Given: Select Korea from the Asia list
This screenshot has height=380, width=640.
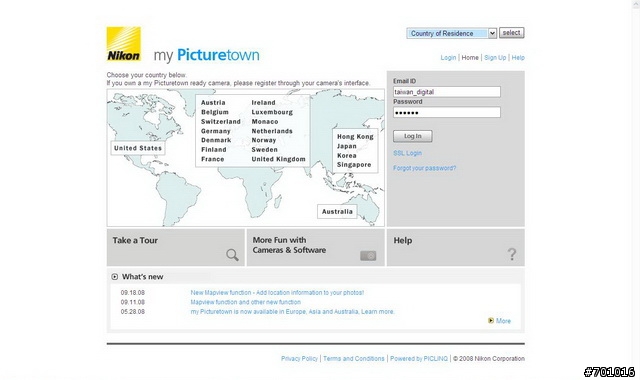Looking at the screenshot, I should pos(347,156).
